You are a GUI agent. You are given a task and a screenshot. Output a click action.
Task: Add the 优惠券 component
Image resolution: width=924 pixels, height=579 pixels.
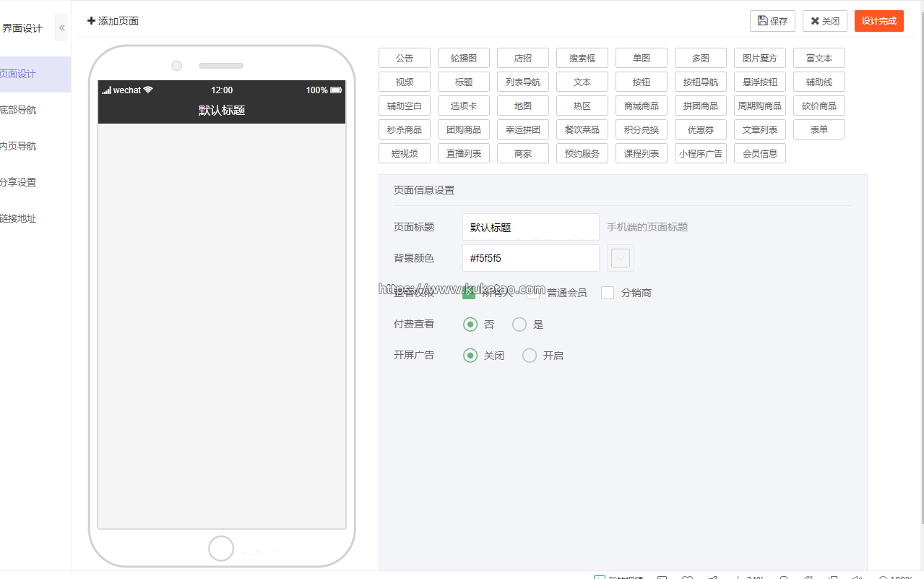click(701, 129)
